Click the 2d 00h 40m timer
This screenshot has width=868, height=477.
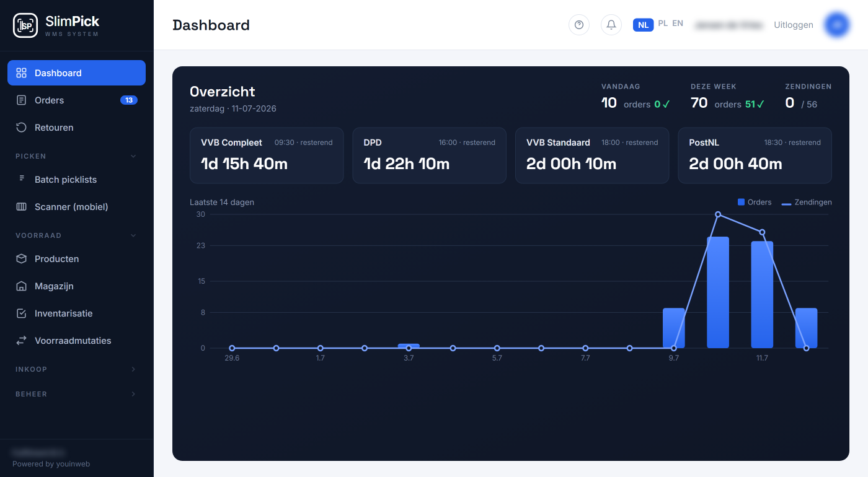[735, 164]
